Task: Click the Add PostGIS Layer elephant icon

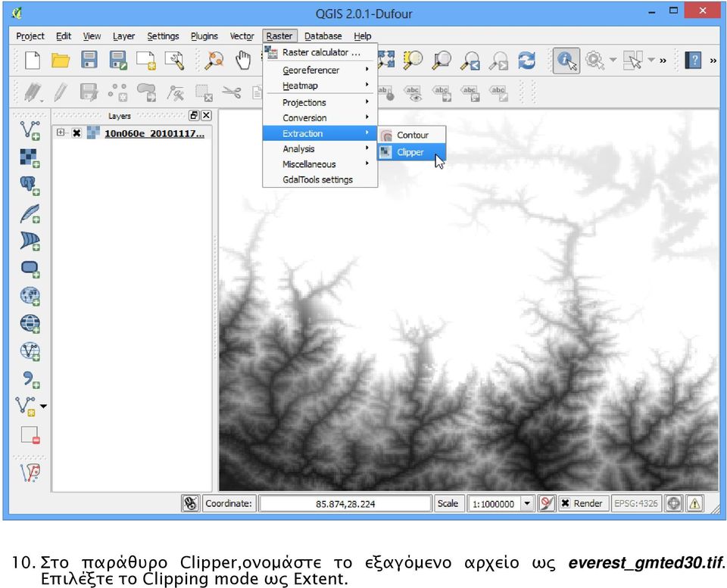Action: (x=30, y=185)
